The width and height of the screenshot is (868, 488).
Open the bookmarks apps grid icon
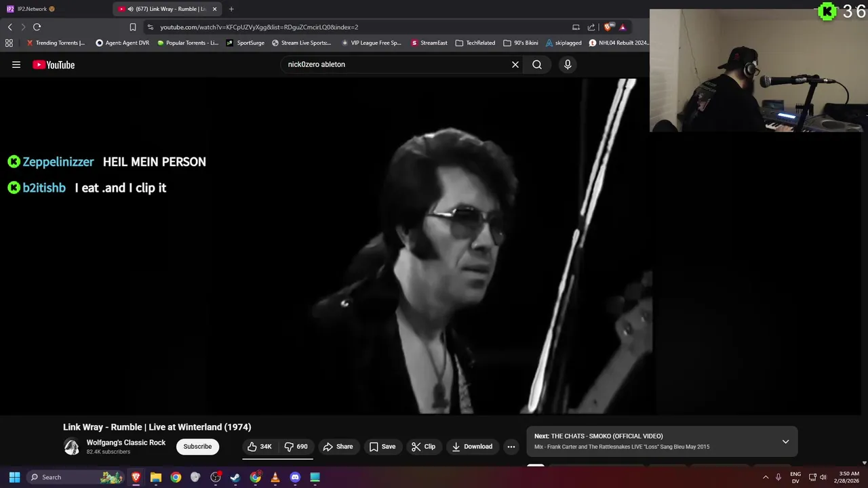coord(9,43)
